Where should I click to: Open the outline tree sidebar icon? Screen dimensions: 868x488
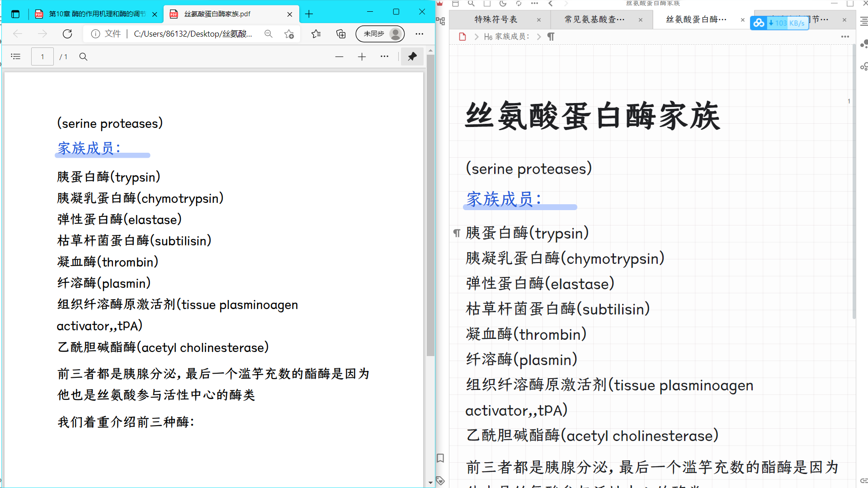440,21
